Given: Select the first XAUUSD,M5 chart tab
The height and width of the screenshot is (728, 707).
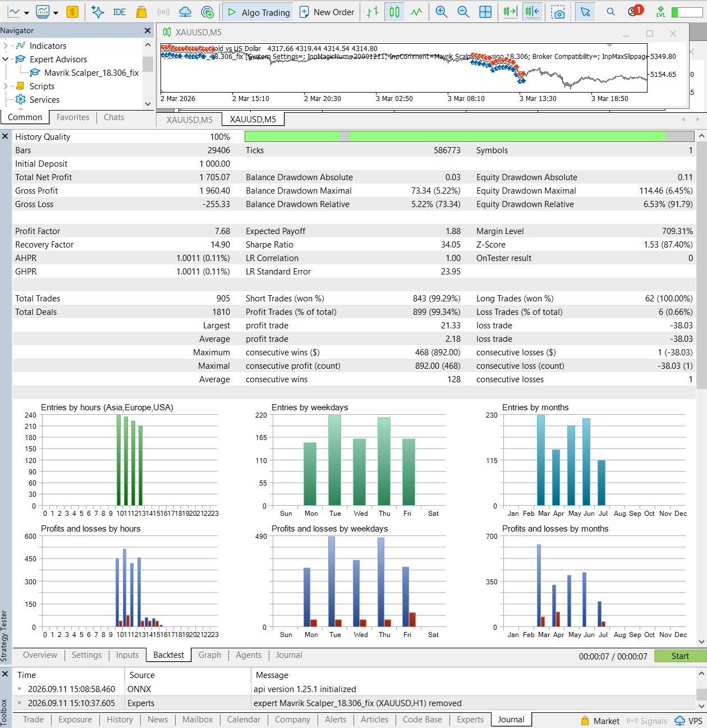Looking at the screenshot, I should [x=189, y=119].
